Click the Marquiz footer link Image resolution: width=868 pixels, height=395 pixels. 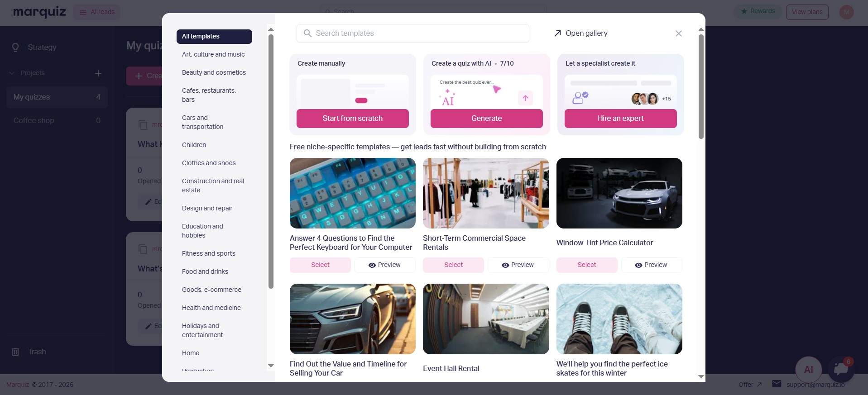click(18, 385)
